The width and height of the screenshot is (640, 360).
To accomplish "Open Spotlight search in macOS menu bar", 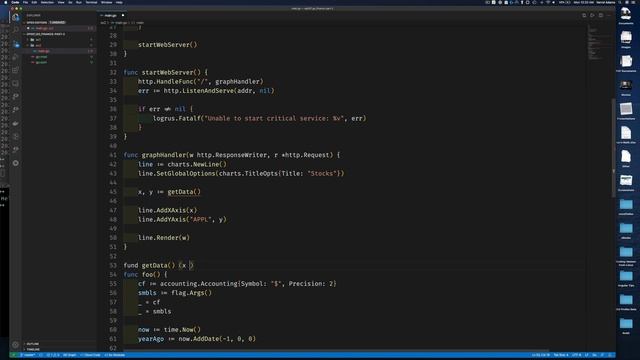I will point(620,2).
